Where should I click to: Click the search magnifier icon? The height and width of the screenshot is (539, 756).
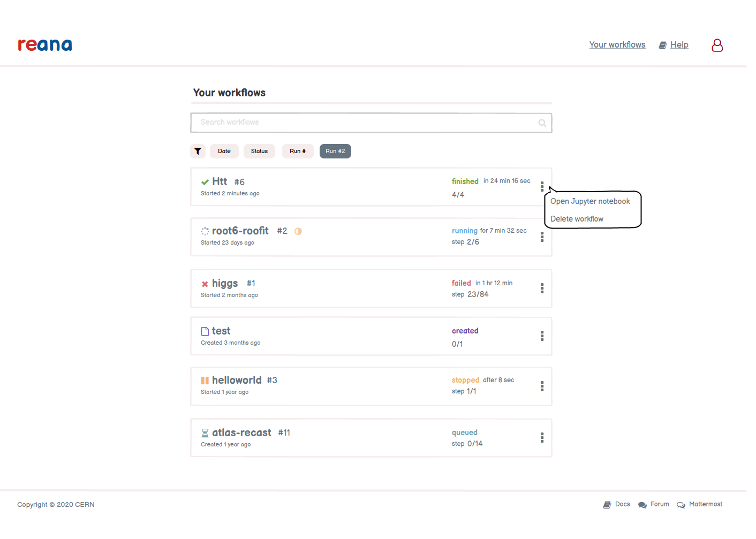542,123
